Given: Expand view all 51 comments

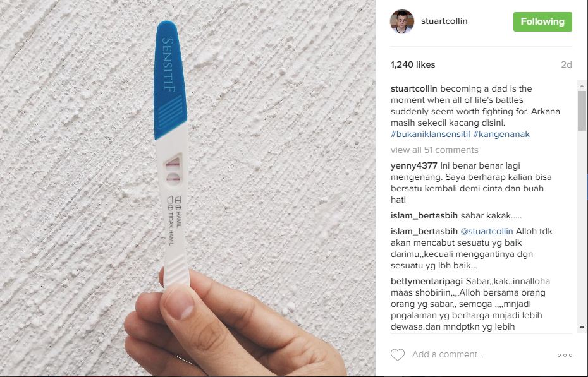Looking at the screenshot, I should click(434, 150).
